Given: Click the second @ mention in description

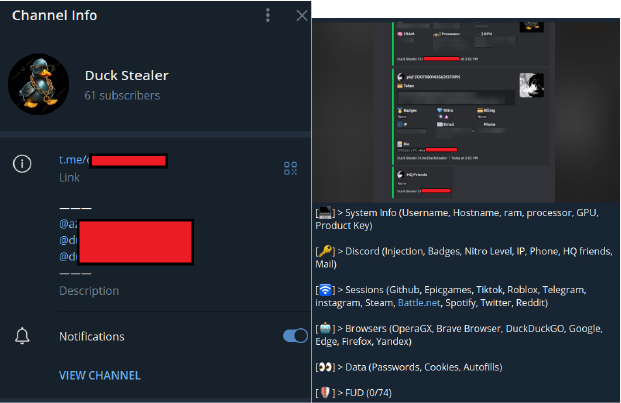Looking at the screenshot, I should point(68,240).
